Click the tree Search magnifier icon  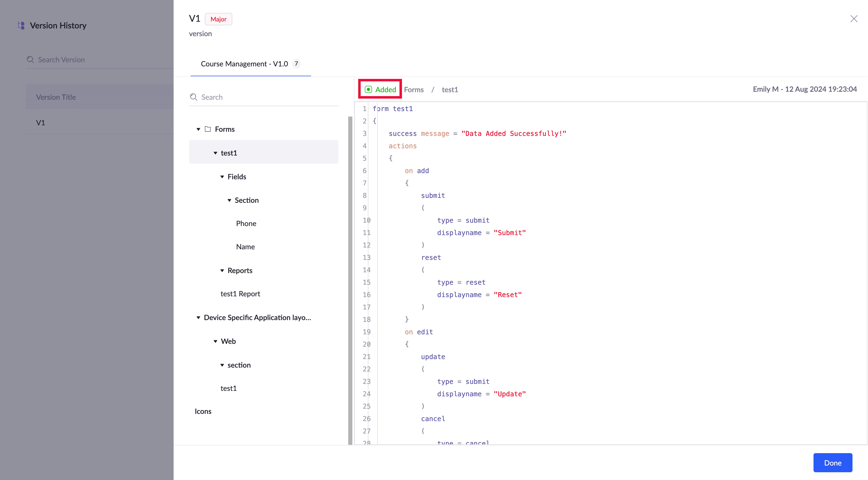coord(193,97)
